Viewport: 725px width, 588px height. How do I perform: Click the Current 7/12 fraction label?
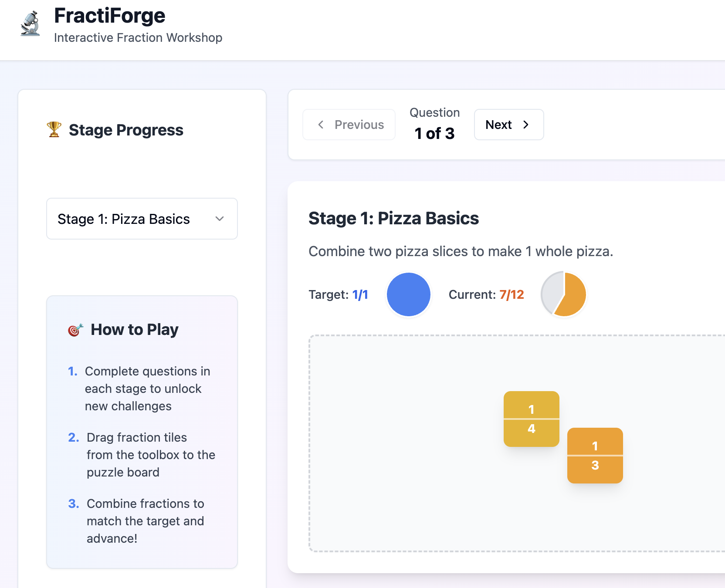point(512,295)
